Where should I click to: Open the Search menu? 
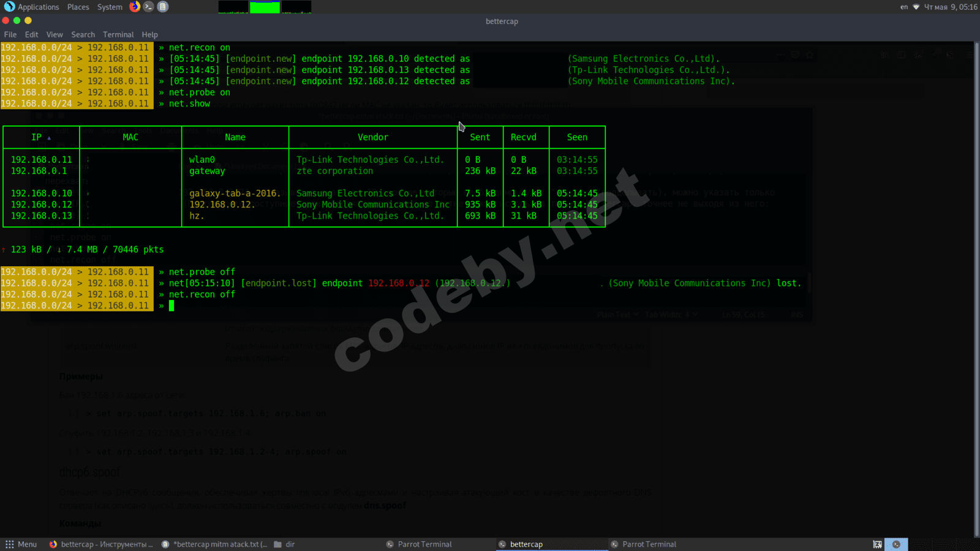coord(83,35)
